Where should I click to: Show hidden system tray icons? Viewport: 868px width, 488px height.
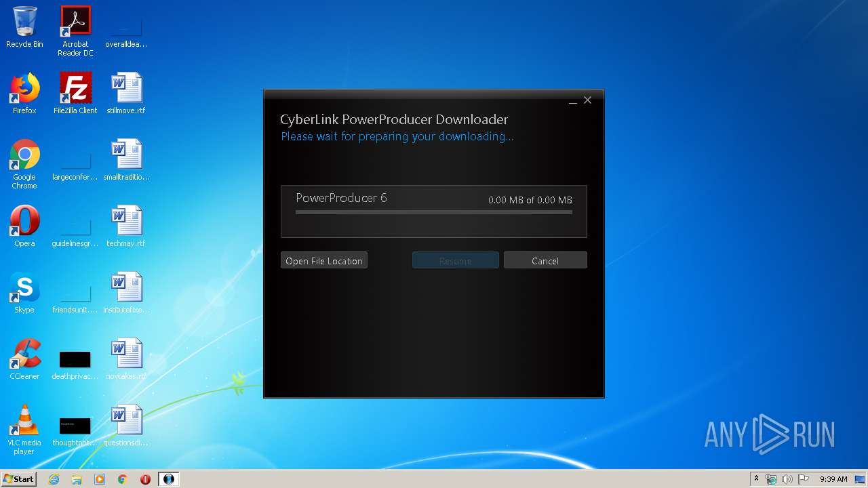[x=756, y=479]
